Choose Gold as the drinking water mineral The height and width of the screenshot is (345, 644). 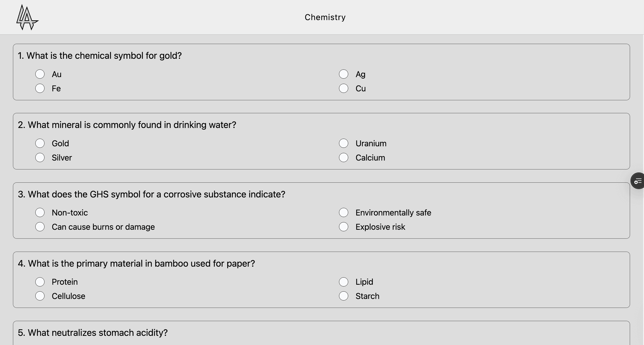40,143
